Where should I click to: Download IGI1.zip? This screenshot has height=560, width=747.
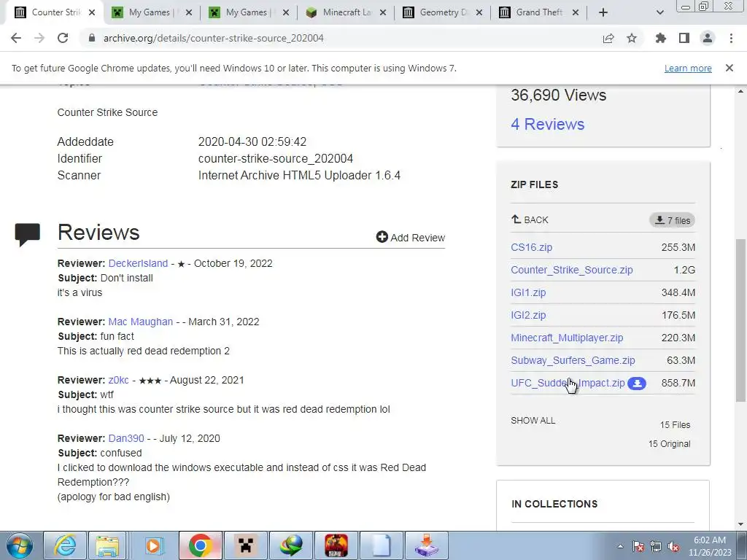pos(528,292)
